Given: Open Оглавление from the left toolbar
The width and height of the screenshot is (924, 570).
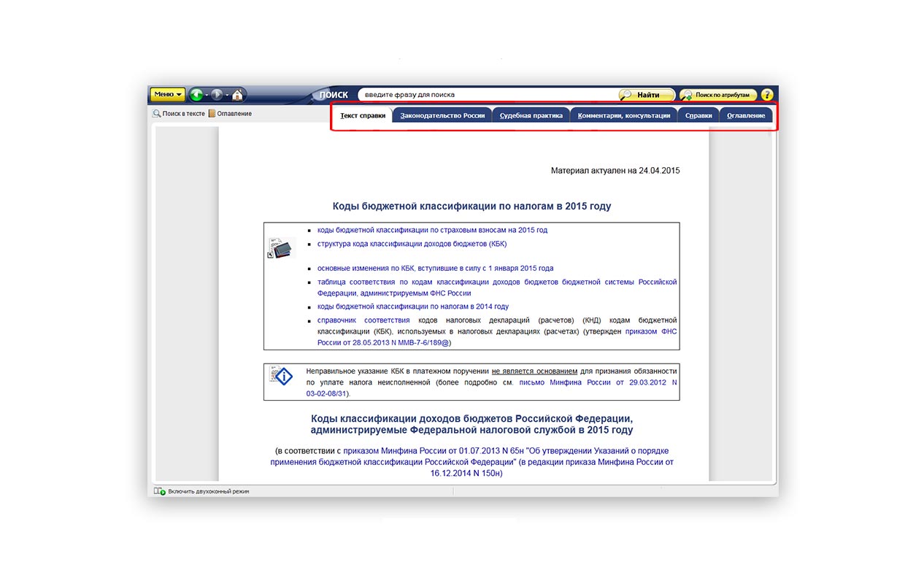Looking at the screenshot, I should 230,114.
